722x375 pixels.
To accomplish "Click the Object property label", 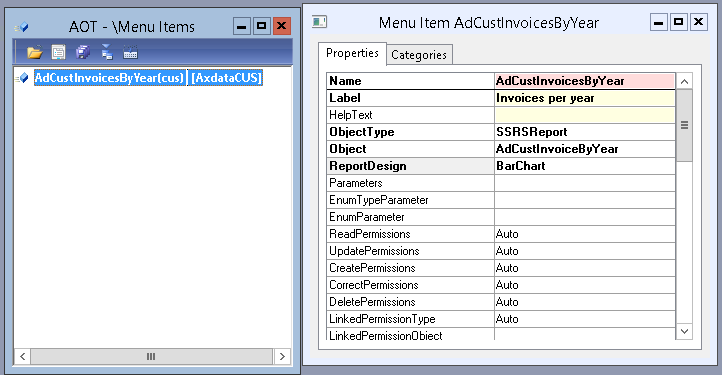I will 348,149.
